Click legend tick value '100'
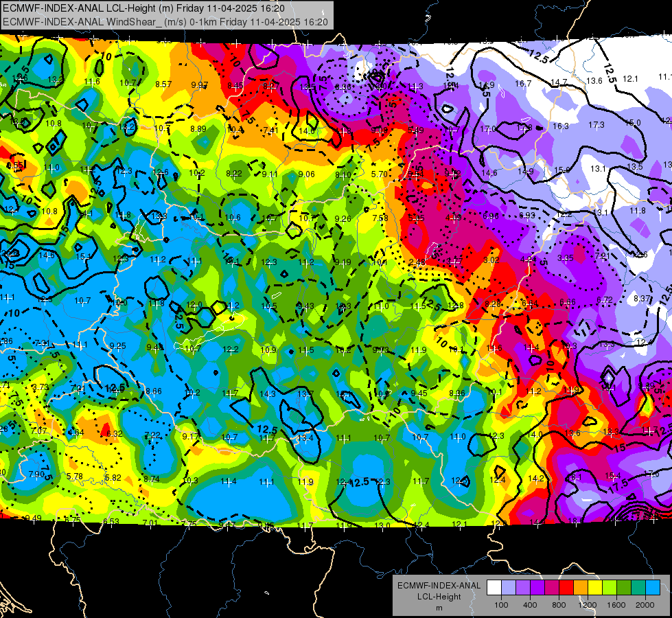672x618 pixels. [x=502, y=605]
